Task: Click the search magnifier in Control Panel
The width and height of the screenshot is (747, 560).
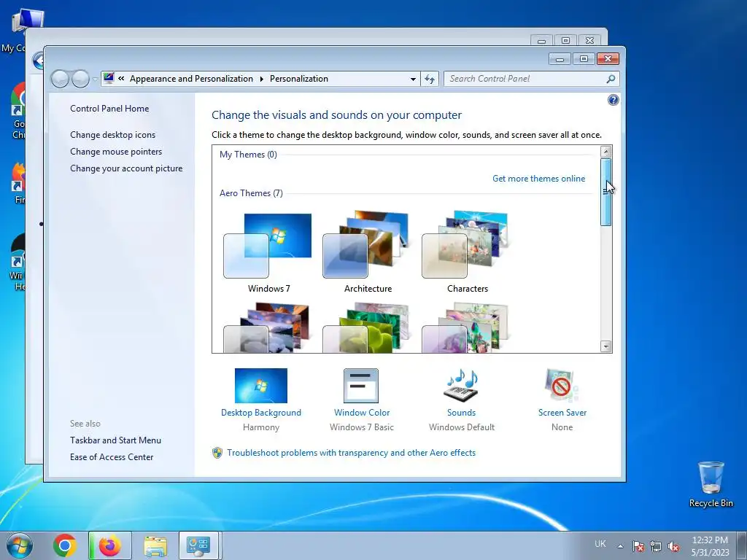Action: point(611,79)
